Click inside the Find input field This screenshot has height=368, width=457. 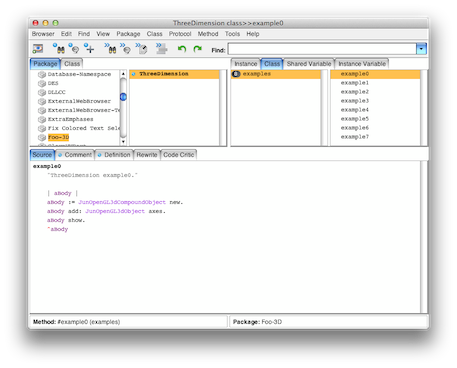click(322, 49)
